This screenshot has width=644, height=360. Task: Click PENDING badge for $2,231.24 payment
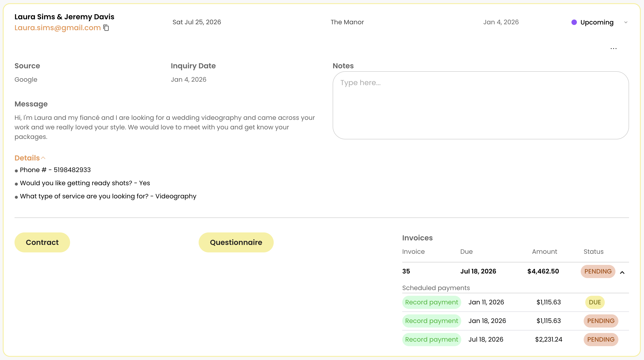point(600,339)
